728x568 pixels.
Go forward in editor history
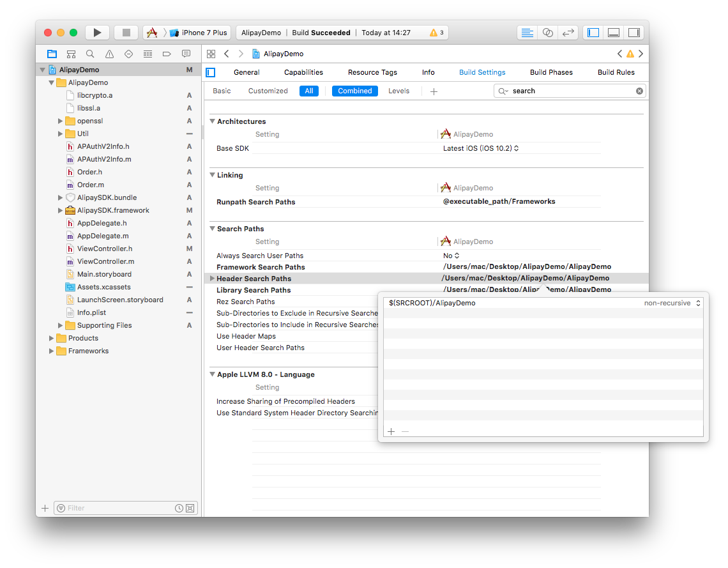point(241,54)
